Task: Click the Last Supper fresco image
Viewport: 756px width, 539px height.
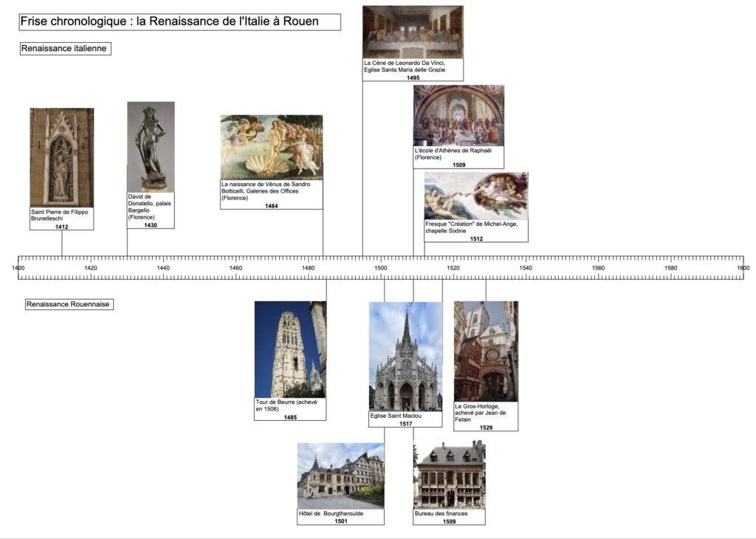Action: click(413, 32)
